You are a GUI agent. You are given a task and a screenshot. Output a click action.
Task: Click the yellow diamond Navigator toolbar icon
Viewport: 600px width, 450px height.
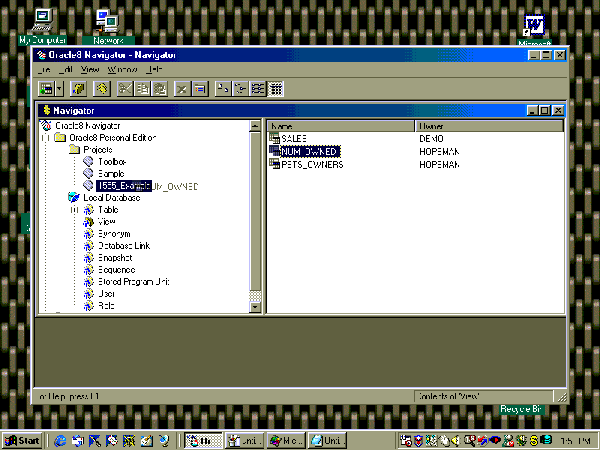[102, 89]
